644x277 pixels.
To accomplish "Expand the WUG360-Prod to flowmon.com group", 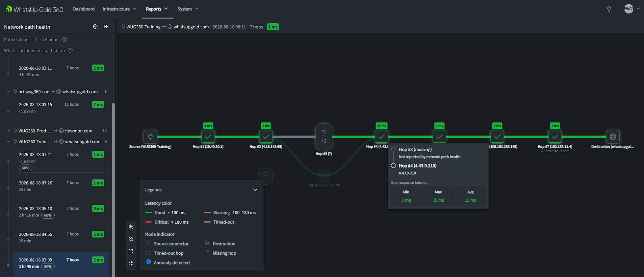I will click(9, 131).
